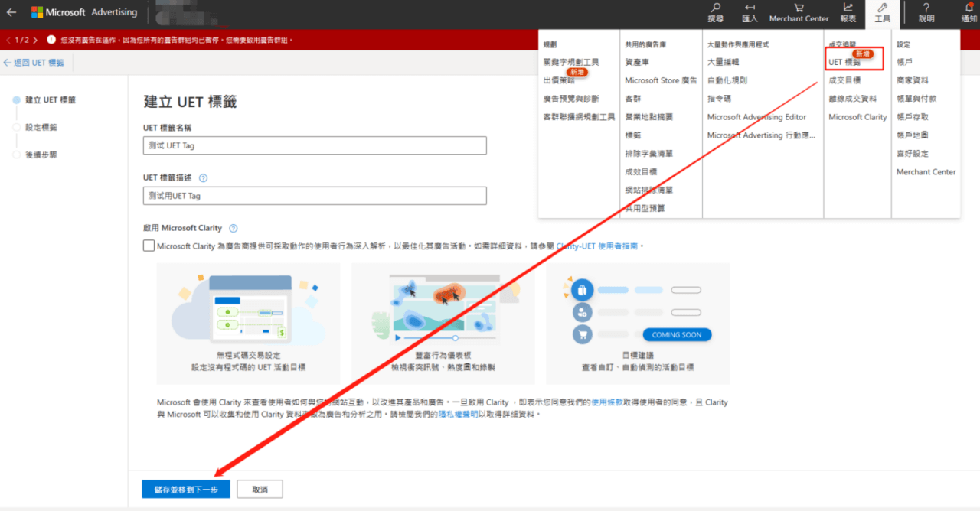
Task: Select Microsoft Advertising Editor menu entry
Action: click(757, 117)
